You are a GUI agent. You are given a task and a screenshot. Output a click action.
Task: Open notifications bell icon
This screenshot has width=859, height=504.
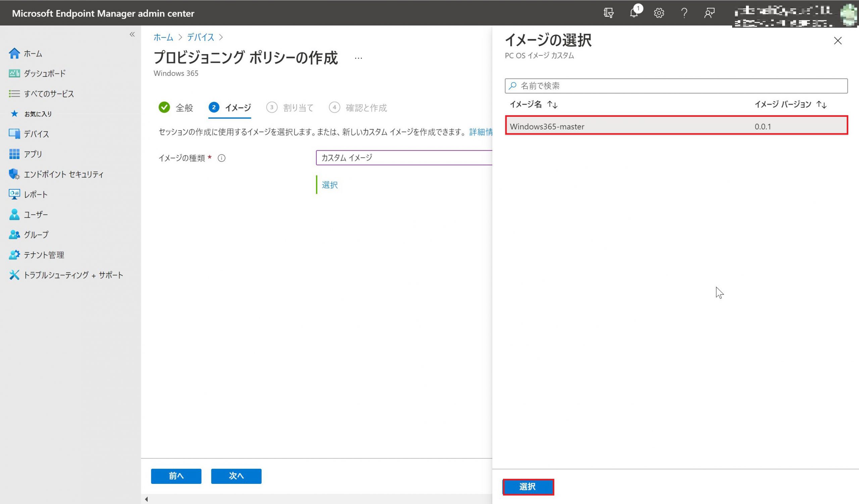634,13
